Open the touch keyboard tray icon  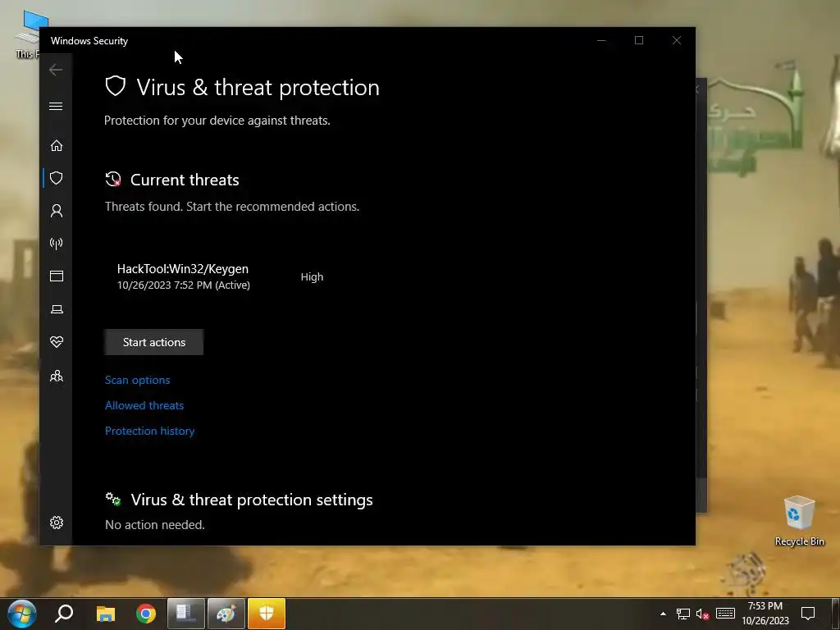[725, 614]
